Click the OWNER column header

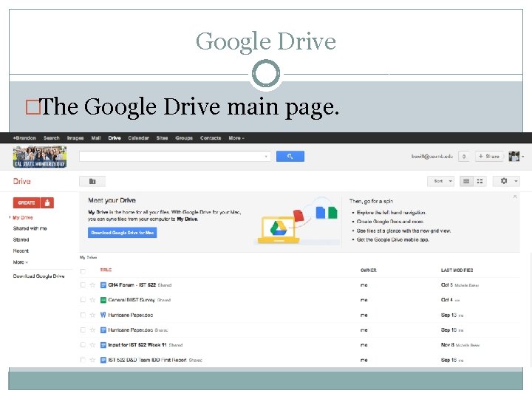click(x=368, y=270)
